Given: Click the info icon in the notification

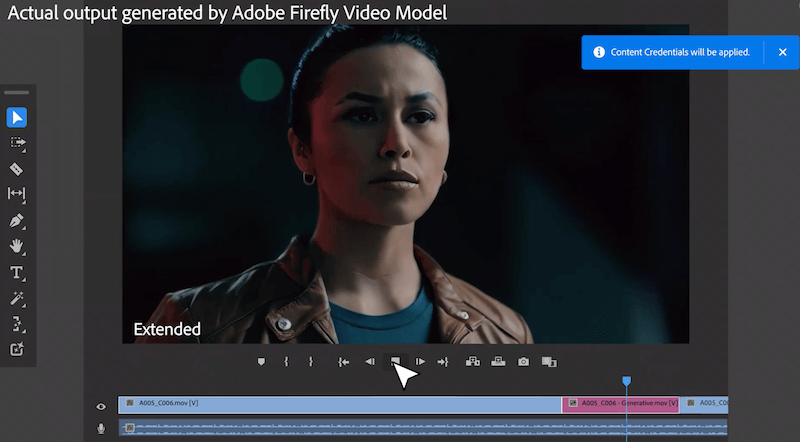Looking at the screenshot, I should pos(599,52).
